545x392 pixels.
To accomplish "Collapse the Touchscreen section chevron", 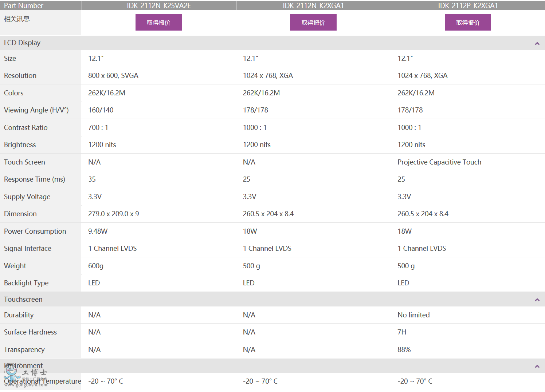I will click(537, 300).
